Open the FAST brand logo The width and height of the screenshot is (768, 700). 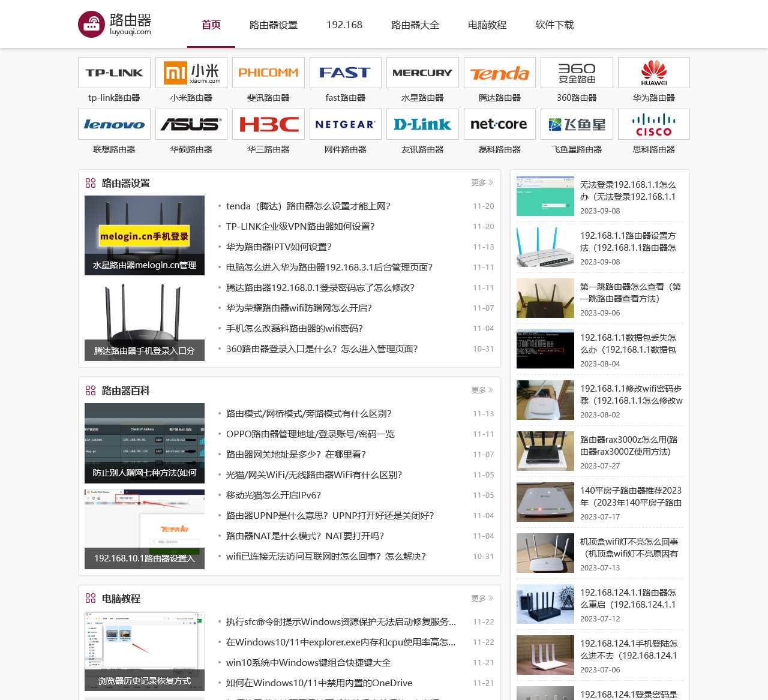[x=346, y=73]
